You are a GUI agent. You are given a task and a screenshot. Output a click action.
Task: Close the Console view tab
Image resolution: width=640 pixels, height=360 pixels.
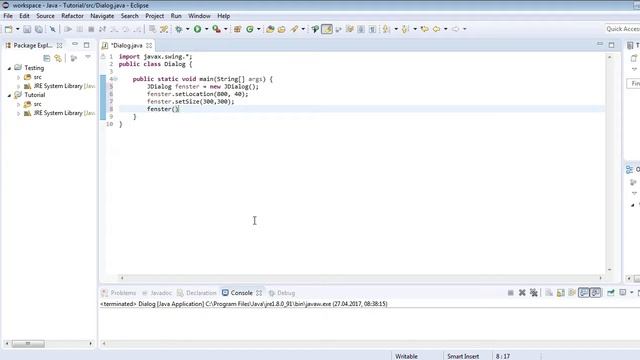click(x=259, y=293)
